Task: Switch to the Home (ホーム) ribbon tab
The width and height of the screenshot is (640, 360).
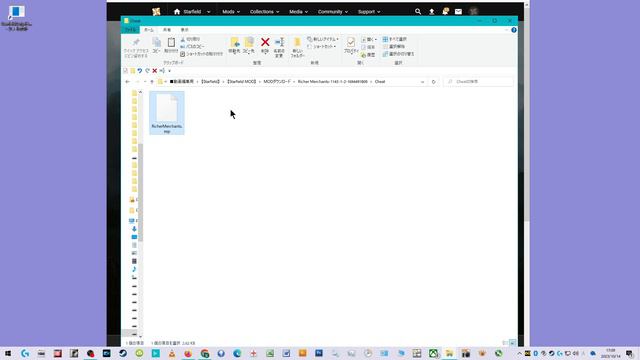Action: pos(149,30)
